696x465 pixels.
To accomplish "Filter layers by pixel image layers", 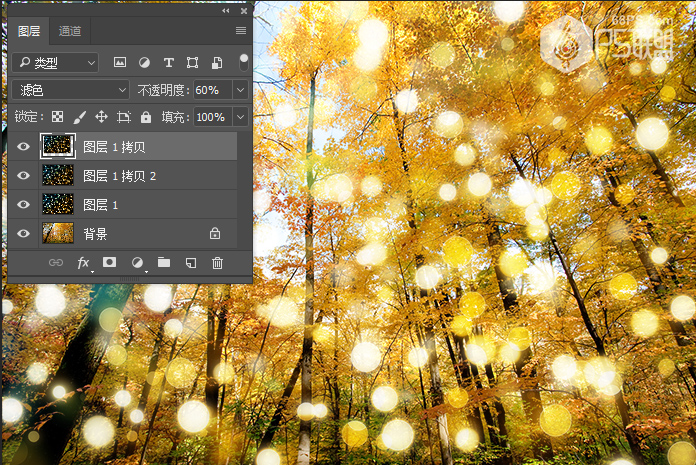I will pyautogui.click(x=120, y=63).
